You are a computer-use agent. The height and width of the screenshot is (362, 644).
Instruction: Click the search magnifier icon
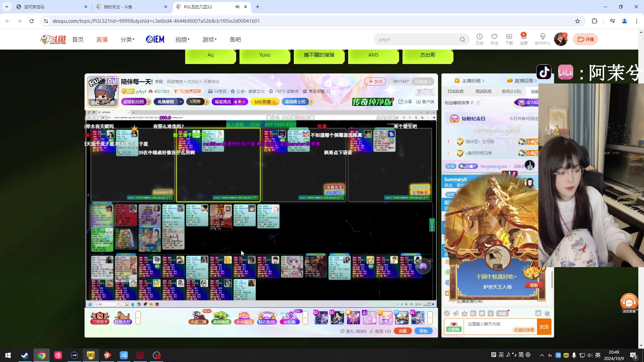pyautogui.click(x=462, y=40)
